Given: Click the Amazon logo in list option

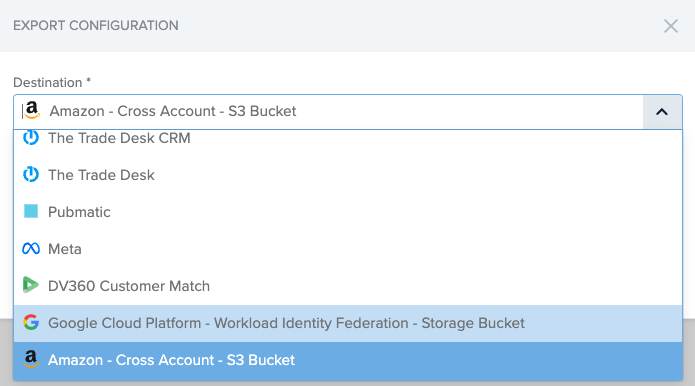Looking at the screenshot, I should coord(31,359).
